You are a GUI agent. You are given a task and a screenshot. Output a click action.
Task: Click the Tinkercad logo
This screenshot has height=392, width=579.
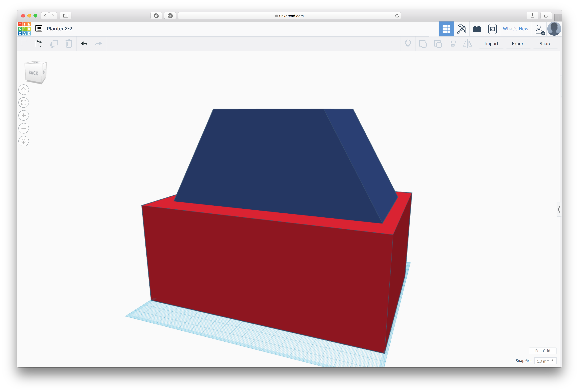click(24, 29)
